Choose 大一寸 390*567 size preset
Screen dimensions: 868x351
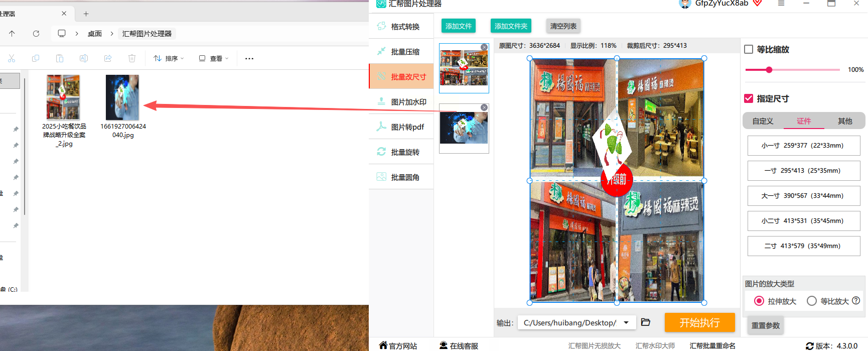coord(804,196)
